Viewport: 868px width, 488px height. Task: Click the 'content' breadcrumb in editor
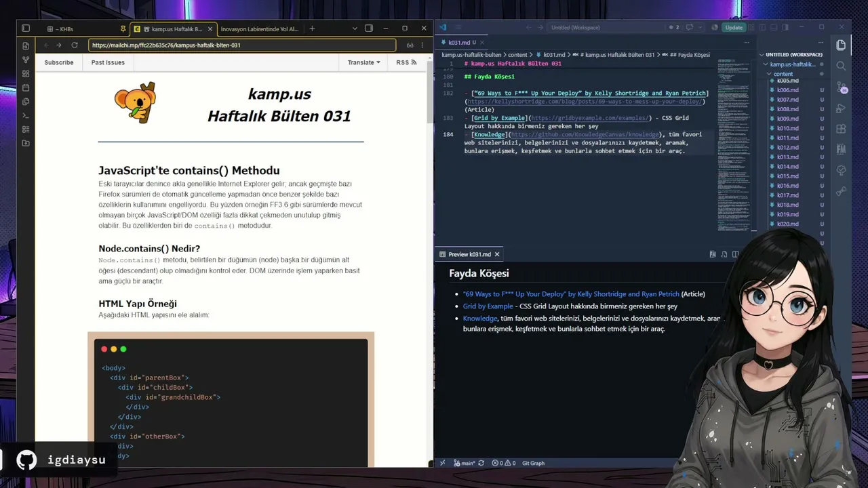517,54
